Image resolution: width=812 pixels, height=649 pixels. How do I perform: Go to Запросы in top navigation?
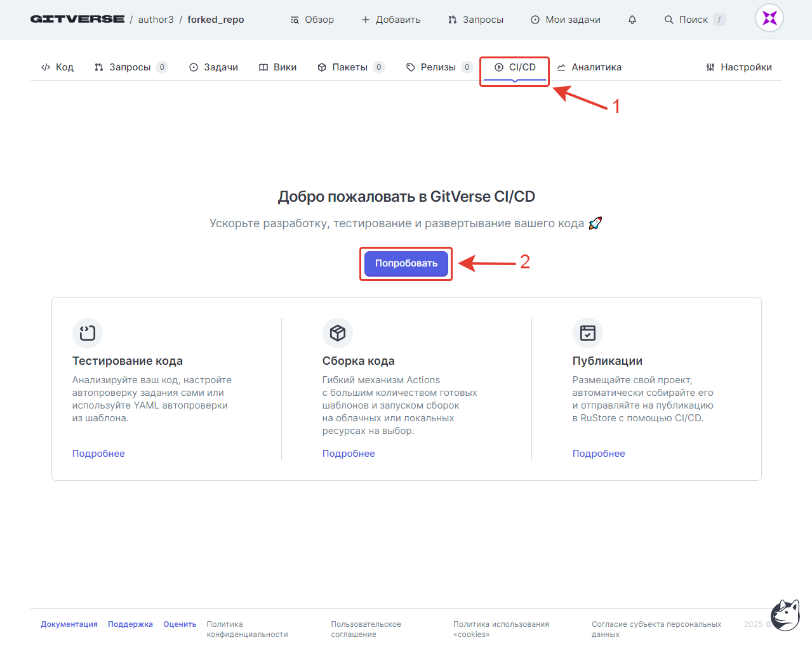coord(476,20)
